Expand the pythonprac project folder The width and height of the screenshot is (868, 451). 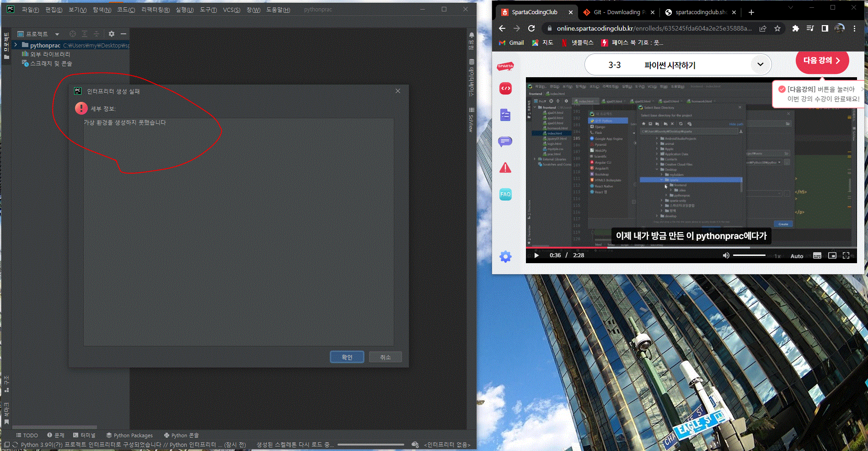coord(16,45)
